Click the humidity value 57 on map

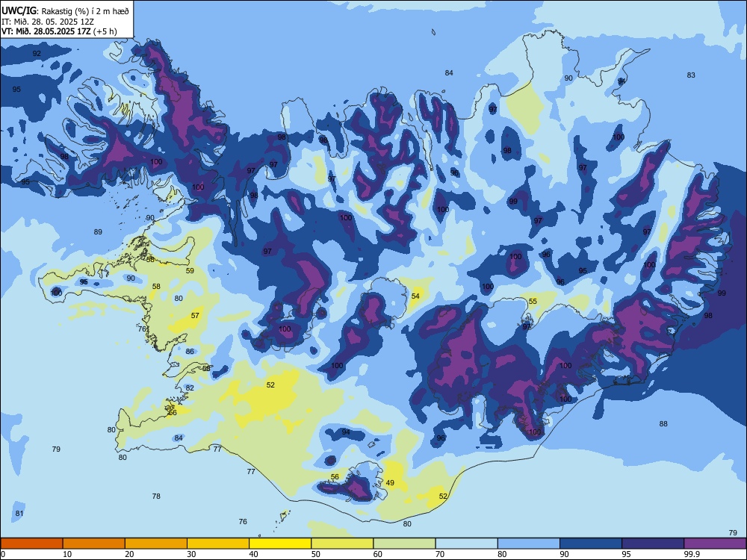pos(195,316)
